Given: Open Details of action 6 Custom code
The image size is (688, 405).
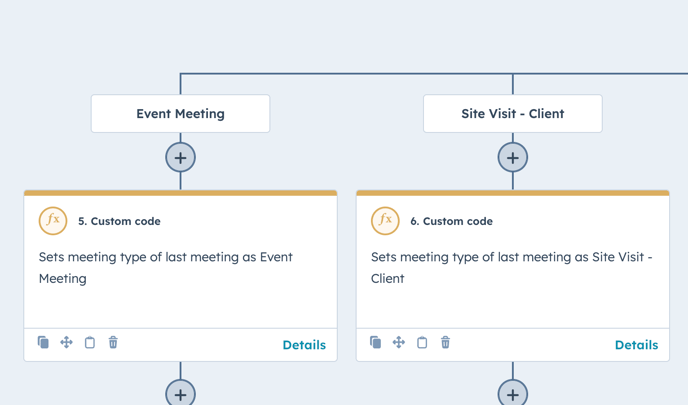Looking at the screenshot, I should click(x=636, y=345).
